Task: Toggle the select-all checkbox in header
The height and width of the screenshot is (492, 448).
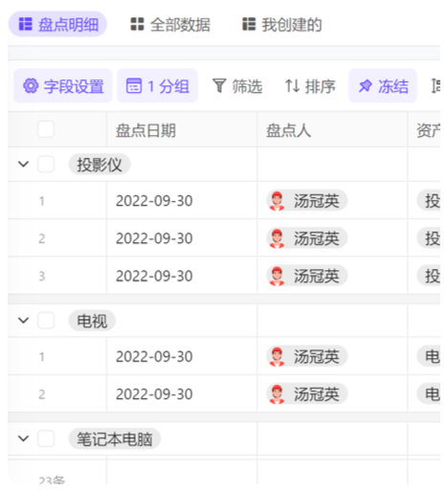Action: [46, 129]
